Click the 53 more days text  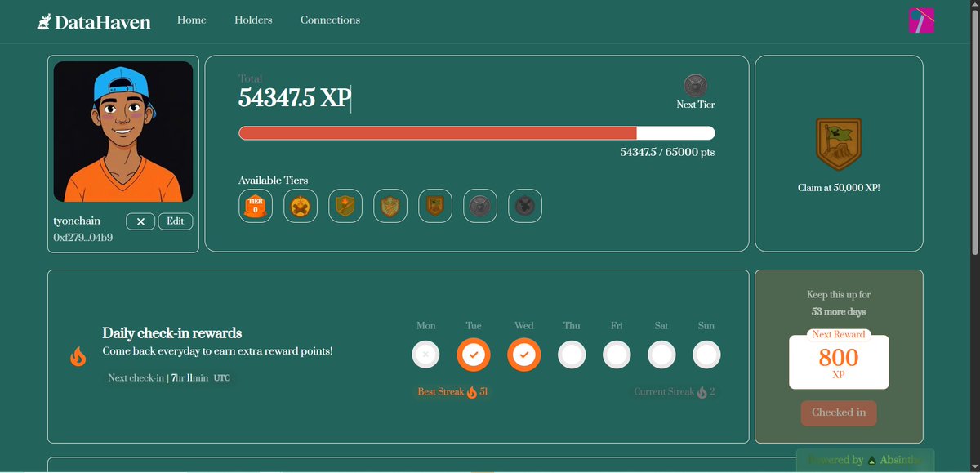839,312
